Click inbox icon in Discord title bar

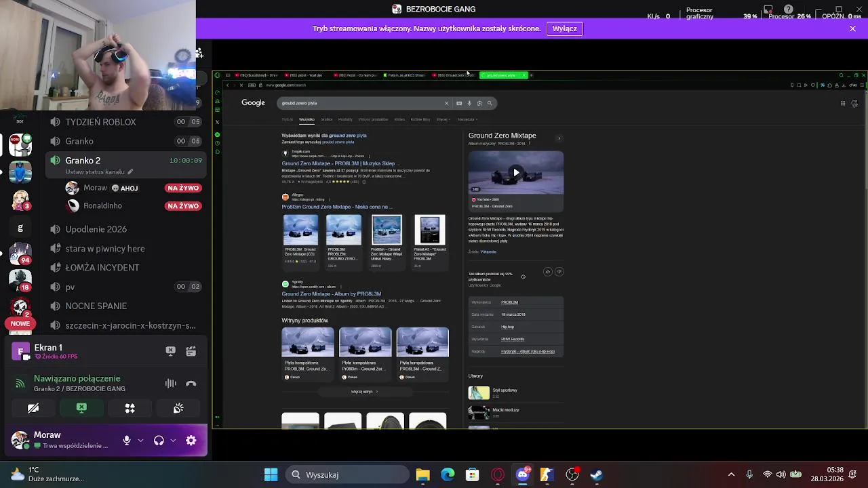tap(768, 9)
